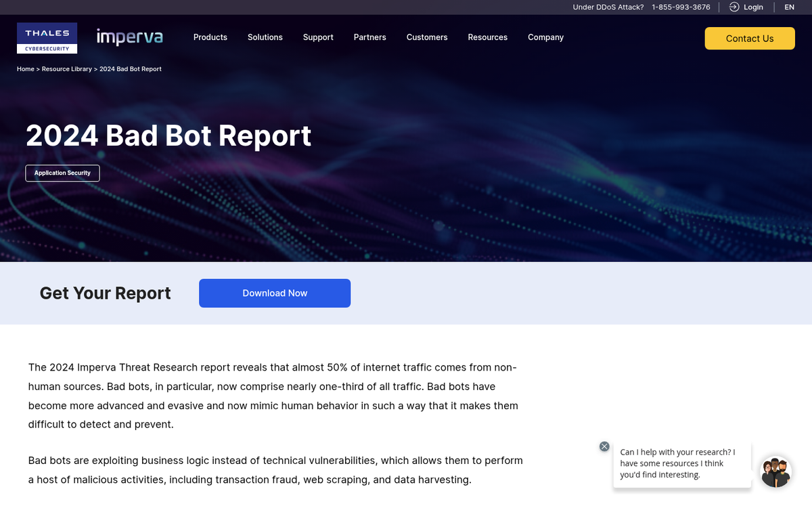Open the Company menu
This screenshot has width=812, height=508.
[545, 37]
